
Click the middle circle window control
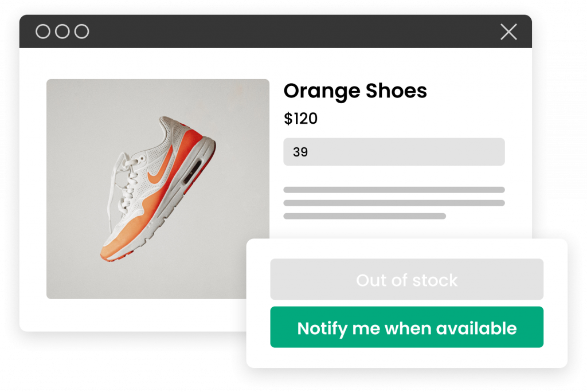[62, 32]
